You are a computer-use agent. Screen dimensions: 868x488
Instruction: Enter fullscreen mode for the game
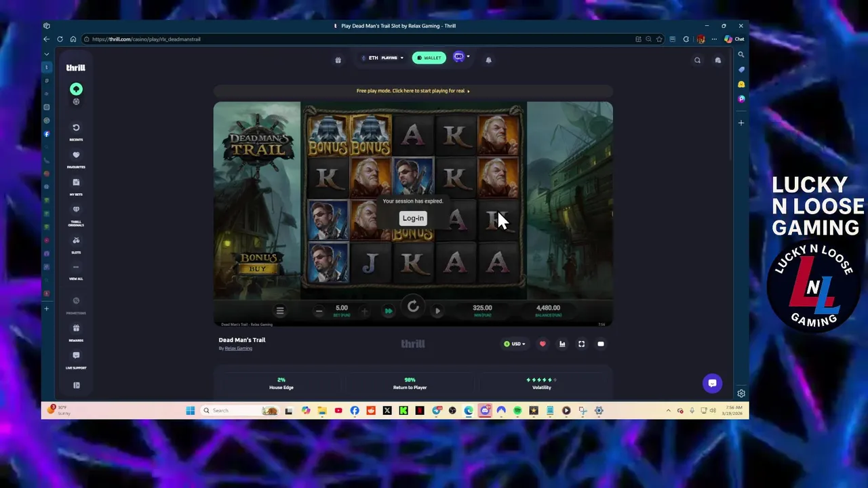(x=581, y=344)
